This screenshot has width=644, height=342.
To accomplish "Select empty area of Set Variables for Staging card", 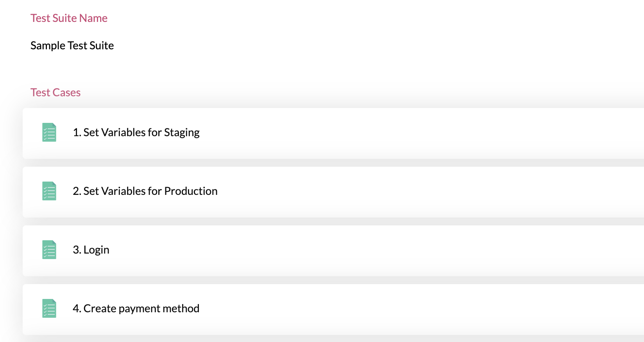I will pos(422,133).
